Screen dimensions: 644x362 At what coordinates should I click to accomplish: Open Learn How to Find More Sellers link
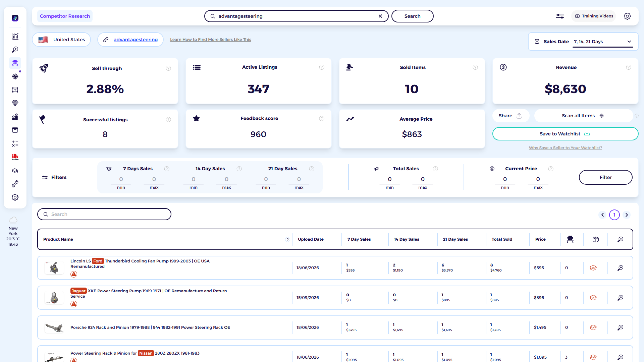(210, 40)
